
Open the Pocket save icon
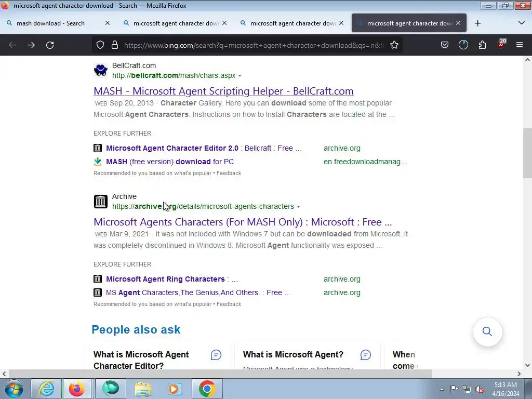445,45
